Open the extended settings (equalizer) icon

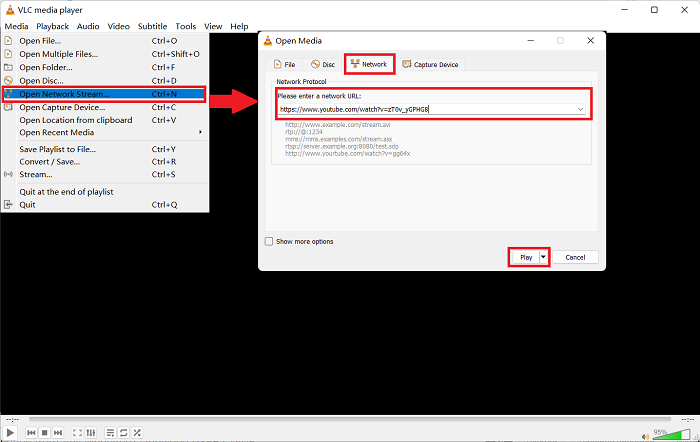pyautogui.click(x=91, y=433)
